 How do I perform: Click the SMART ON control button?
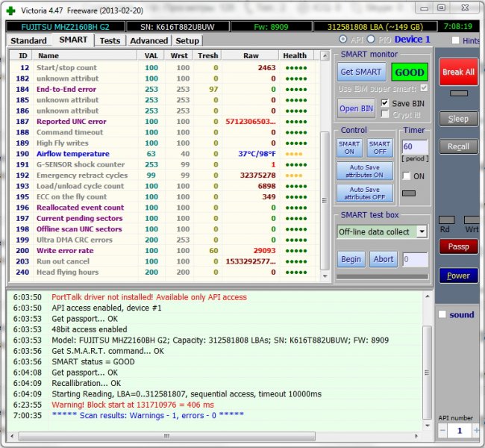click(349, 148)
